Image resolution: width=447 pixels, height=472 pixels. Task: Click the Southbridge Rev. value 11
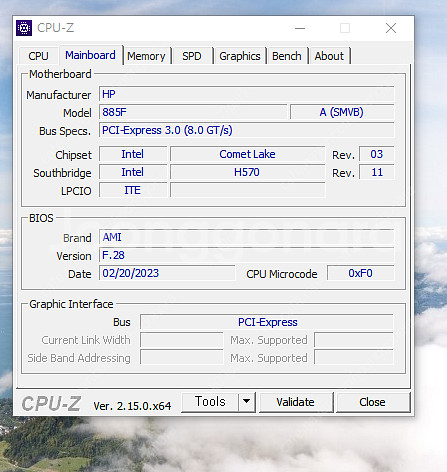(377, 172)
